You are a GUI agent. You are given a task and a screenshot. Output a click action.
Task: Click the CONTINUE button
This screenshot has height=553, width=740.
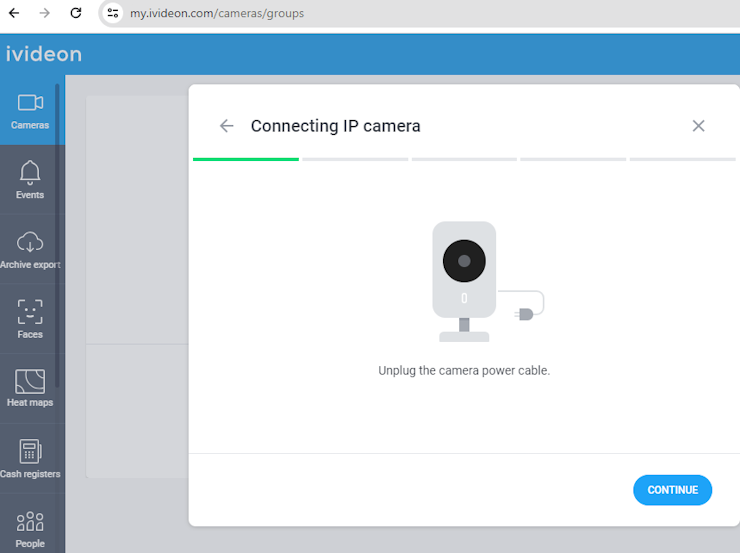coord(673,490)
